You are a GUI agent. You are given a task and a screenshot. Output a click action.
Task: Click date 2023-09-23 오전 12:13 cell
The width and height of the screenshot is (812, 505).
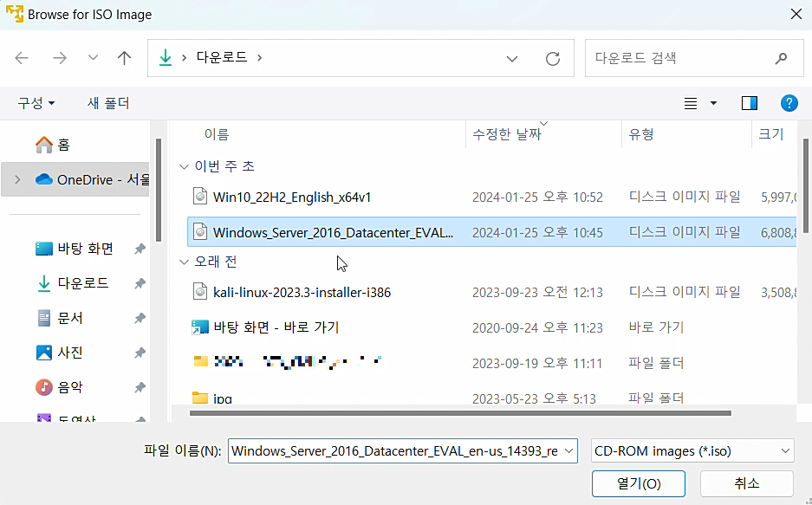[x=537, y=292]
